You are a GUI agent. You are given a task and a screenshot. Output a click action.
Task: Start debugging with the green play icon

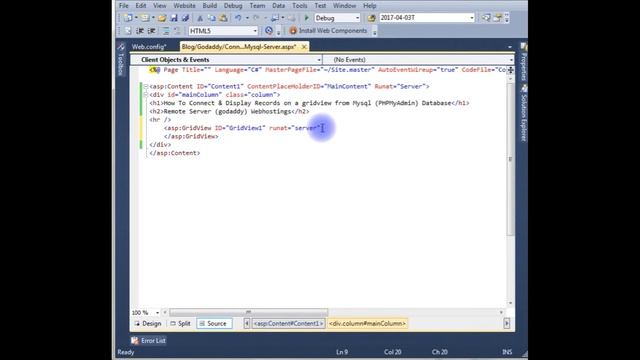point(307,18)
